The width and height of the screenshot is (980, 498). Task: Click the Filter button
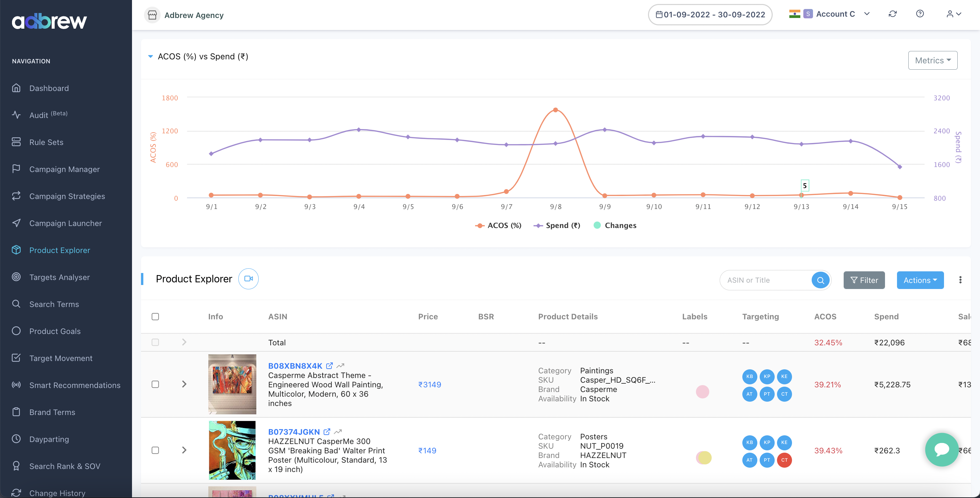tap(864, 280)
